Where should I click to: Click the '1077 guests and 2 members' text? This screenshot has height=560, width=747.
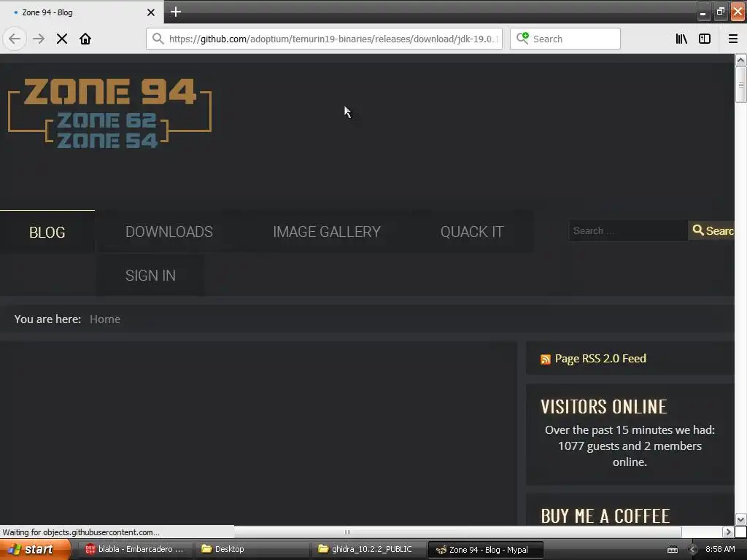click(630, 446)
